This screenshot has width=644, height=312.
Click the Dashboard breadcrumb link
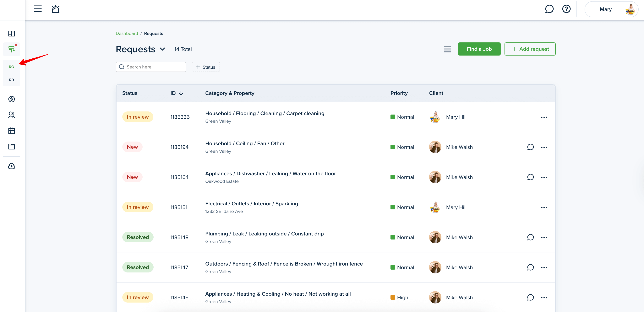tap(127, 34)
